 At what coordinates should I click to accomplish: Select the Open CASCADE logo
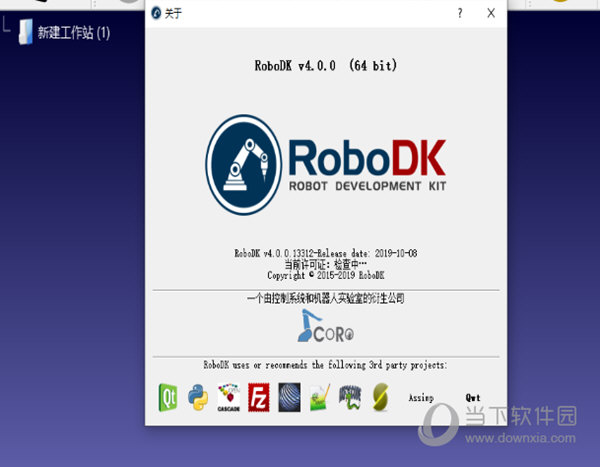[228, 398]
